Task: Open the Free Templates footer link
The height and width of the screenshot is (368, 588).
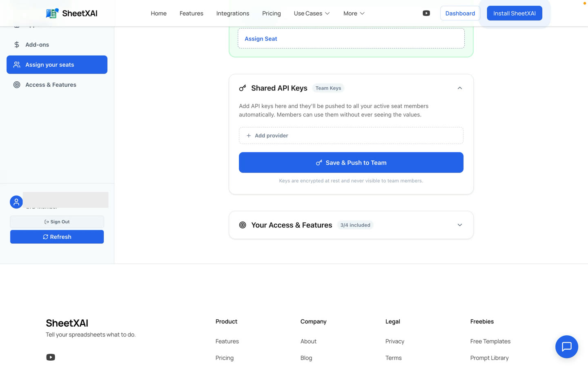Action: [490, 341]
